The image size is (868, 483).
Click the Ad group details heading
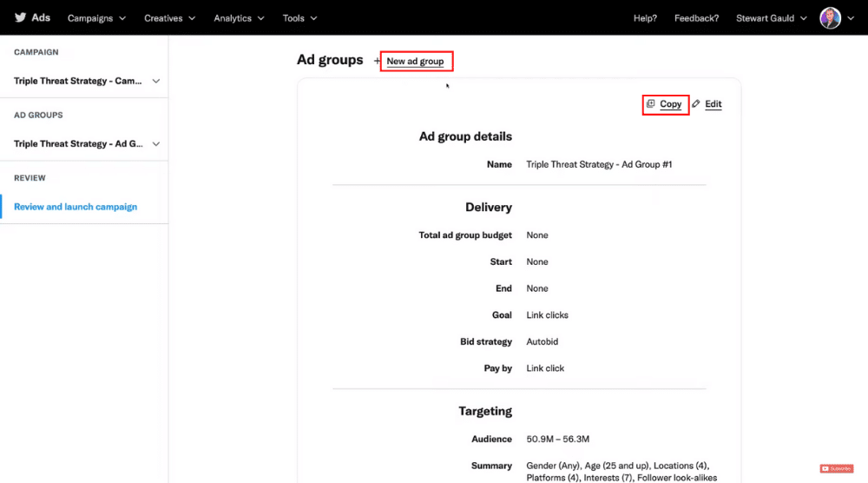tap(465, 136)
